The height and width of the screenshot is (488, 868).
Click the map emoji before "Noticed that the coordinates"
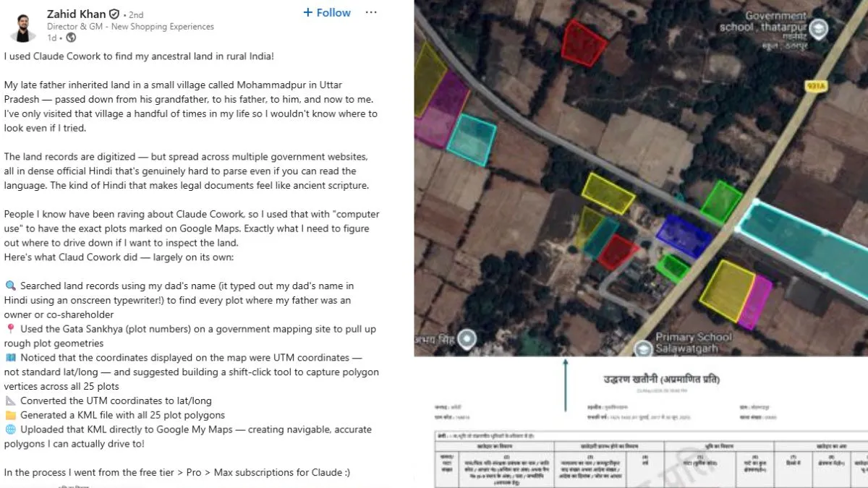[10, 358]
